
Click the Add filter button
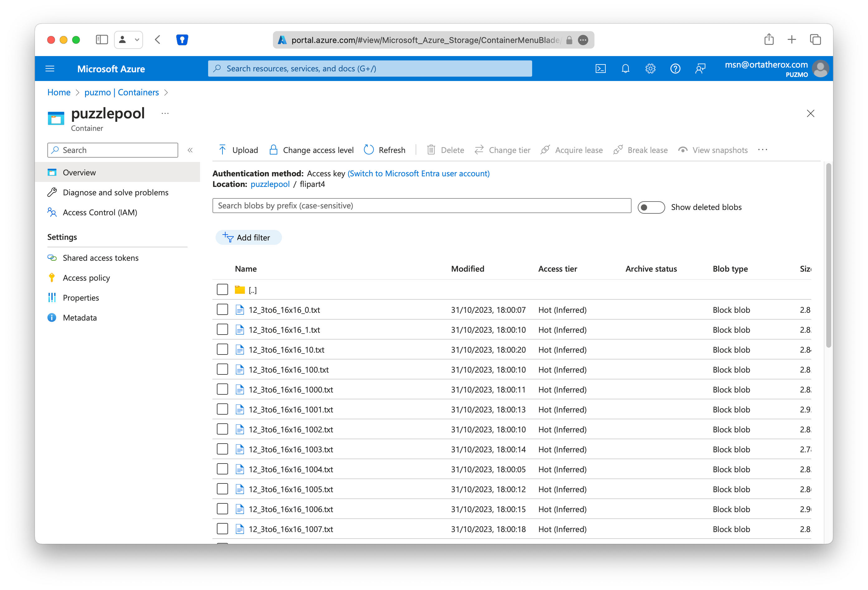pos(248,237)
